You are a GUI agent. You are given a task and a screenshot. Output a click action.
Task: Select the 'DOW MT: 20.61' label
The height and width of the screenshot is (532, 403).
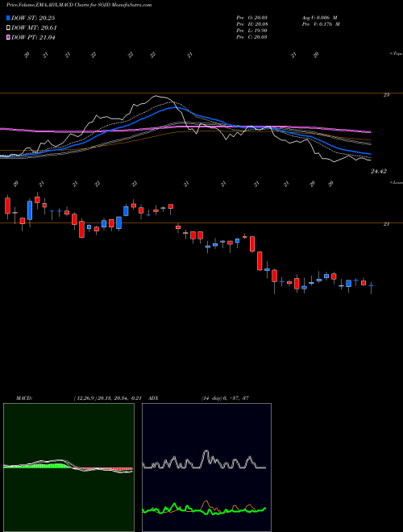coord(34,28)
